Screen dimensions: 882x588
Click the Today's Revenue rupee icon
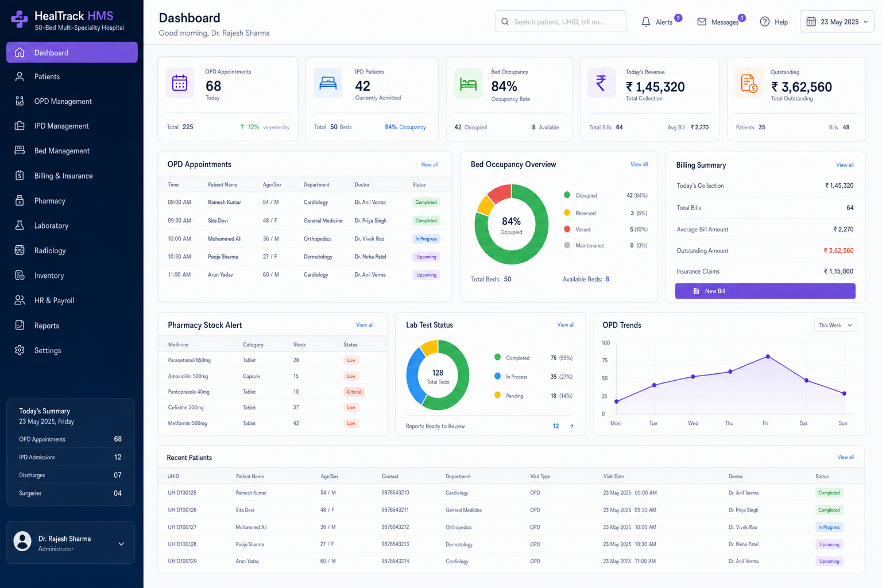tap(601, 83)
